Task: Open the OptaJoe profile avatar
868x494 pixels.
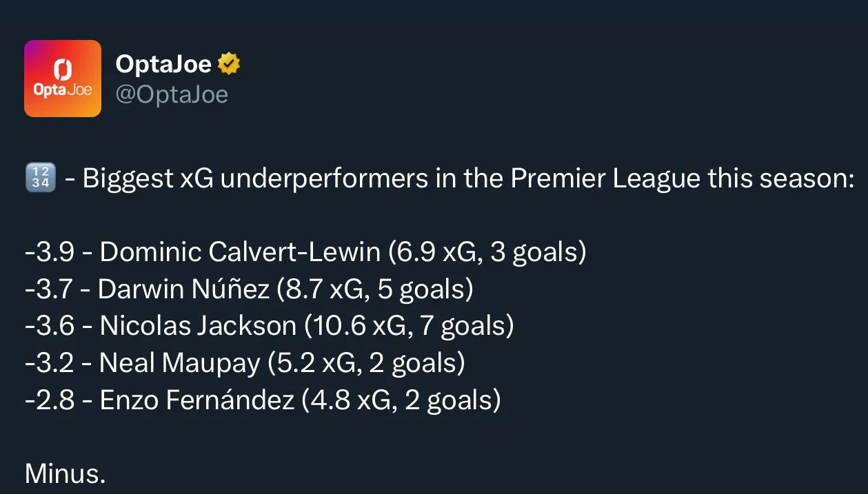Action: click(63, 79)
